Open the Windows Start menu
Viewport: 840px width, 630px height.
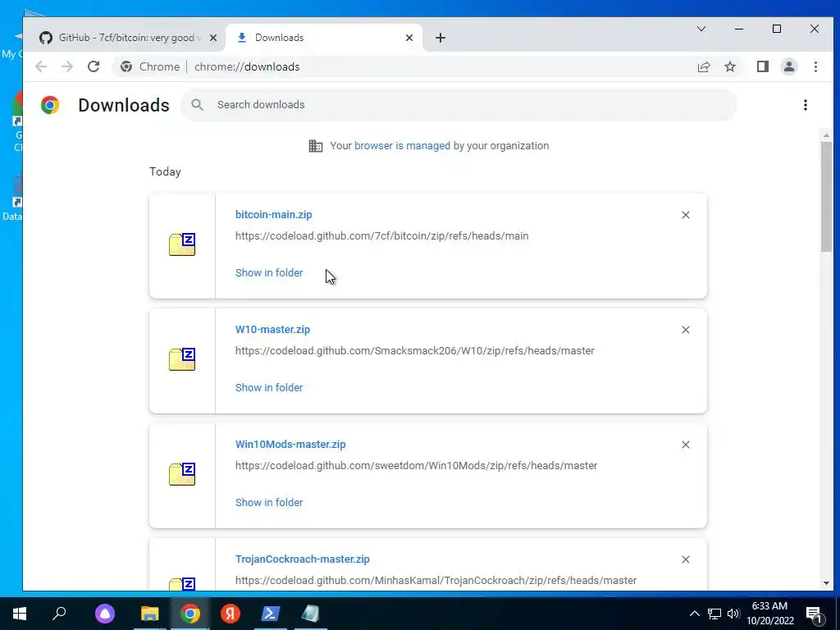[20, 614]
